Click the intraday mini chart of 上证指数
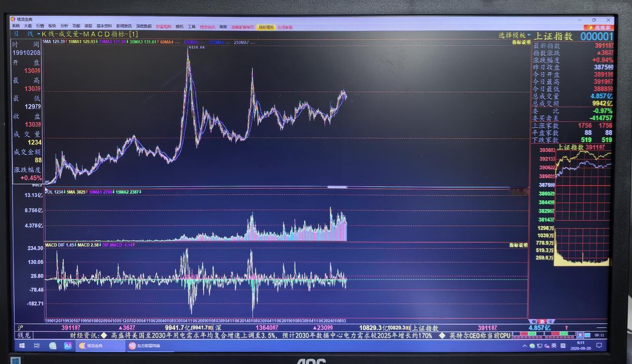This screenshot has width=632, height=364. (x=583, y=186)
